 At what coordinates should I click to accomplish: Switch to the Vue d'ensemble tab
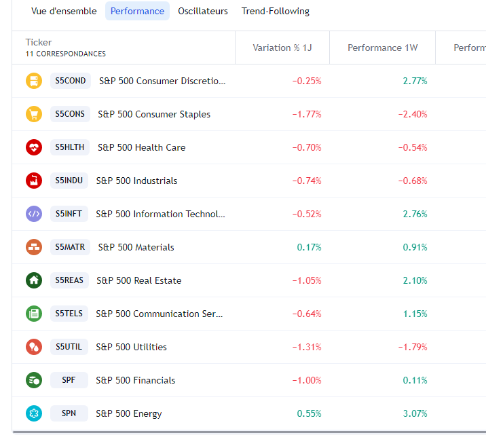[64, 11]
